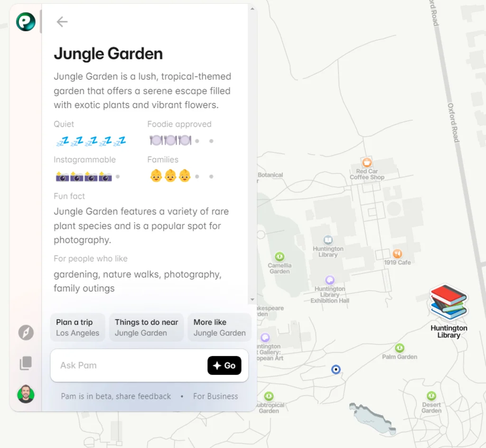Open the user profile avatar
This screenshot has width=486, height=448.
[26, 394]
